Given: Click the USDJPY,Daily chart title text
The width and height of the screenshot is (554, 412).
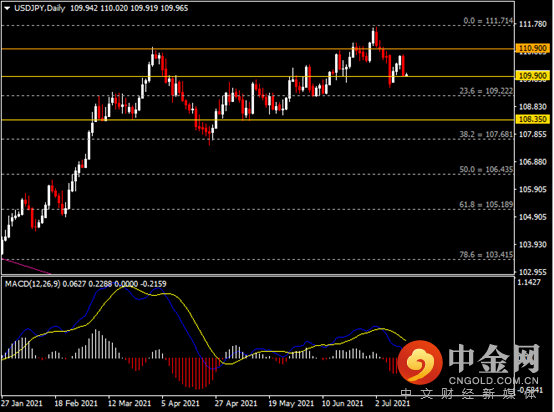Looking at the screenshot, I should pyautogui.click(x=40, y=8).
